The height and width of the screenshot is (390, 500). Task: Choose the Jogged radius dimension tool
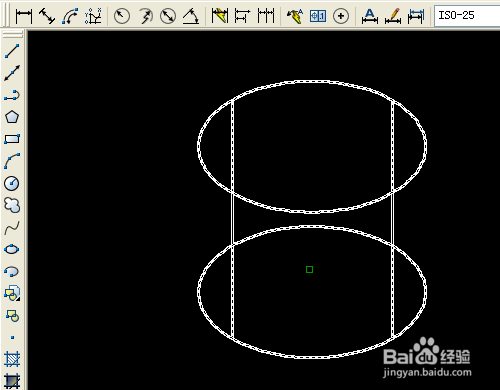pyautogui.click(x=145, y=16)
